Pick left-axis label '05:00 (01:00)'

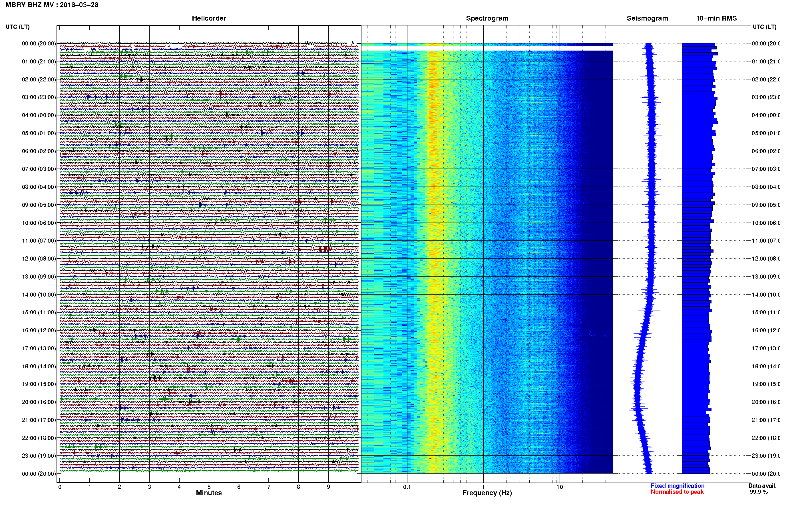coord(39,133)
